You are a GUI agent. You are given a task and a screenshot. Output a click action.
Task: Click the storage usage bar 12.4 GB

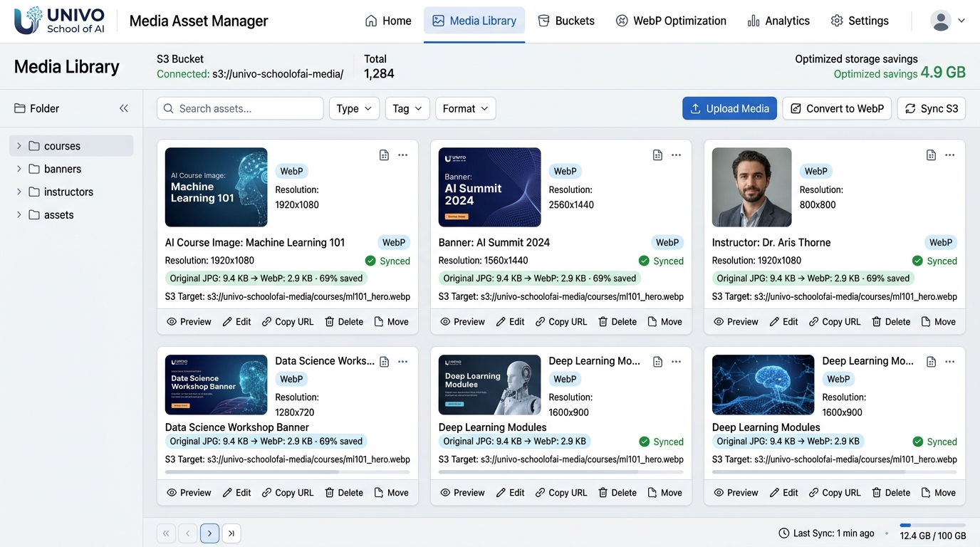933,526
